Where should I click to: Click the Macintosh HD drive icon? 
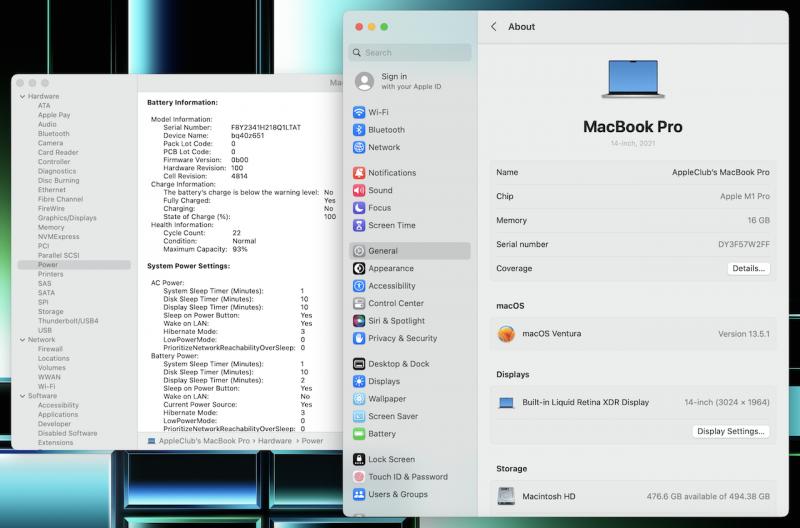506,496
